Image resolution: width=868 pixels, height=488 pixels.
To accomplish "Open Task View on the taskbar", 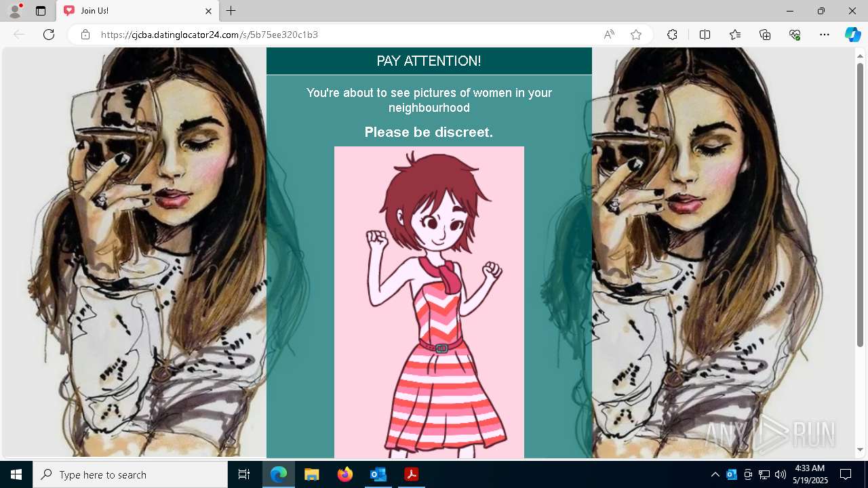I will [x=244, y=474].
